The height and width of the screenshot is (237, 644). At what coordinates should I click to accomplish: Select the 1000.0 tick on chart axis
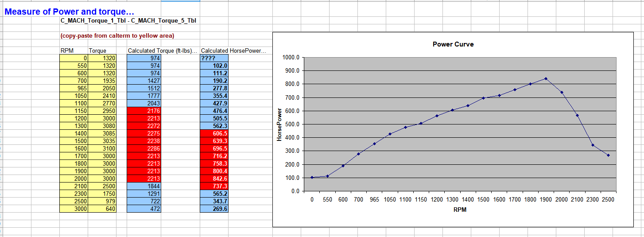291,58
